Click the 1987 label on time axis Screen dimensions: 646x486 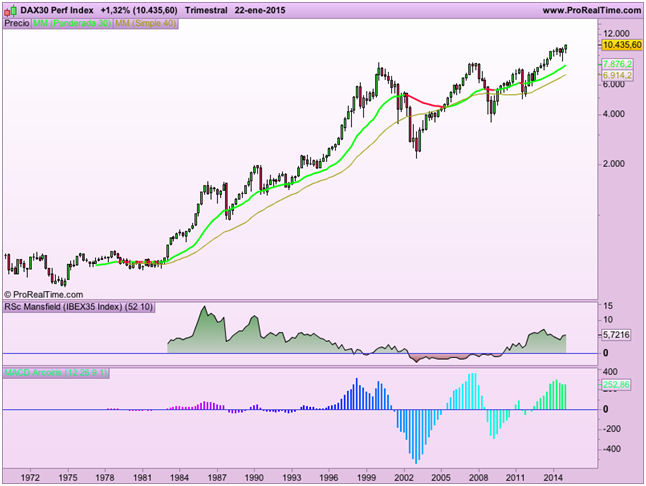[x=217, y=478]
